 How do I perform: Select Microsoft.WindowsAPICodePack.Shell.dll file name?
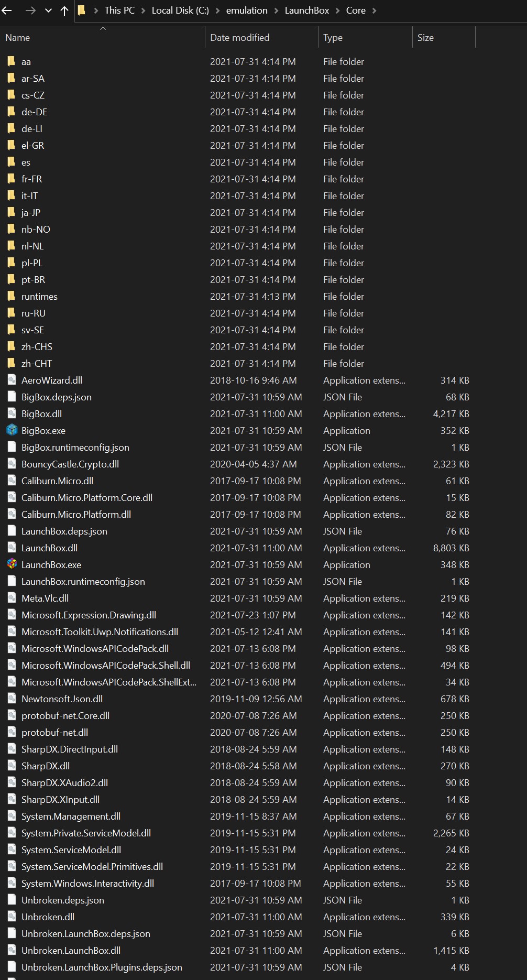click(x=106, y=666)
